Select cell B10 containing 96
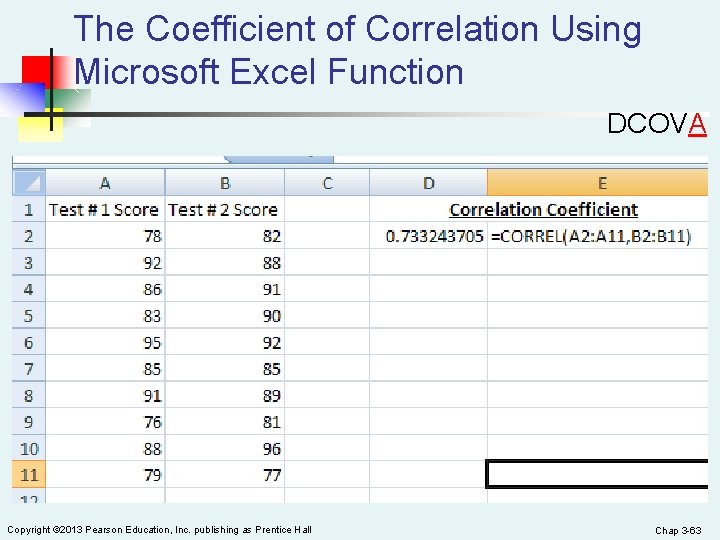The width and height of the screenshot is (720, 540). (x=225, y=448)
